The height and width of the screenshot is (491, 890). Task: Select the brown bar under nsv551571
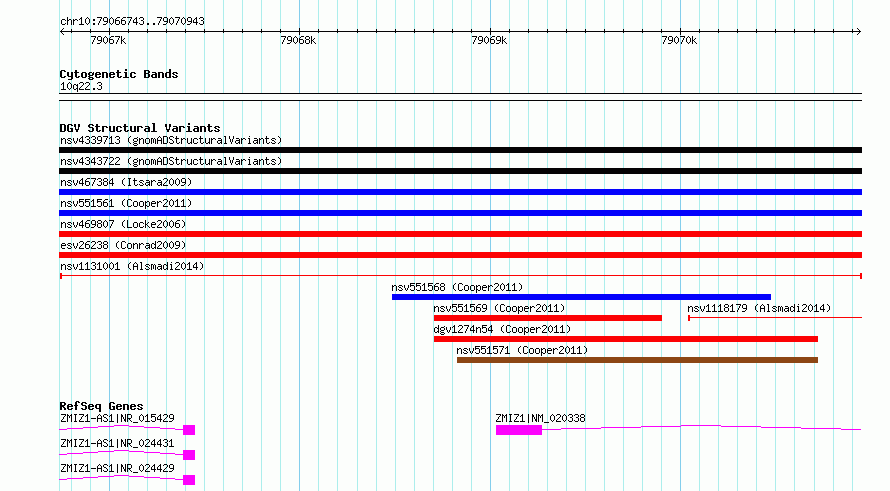pyautogui.click(x=637, y=360)
